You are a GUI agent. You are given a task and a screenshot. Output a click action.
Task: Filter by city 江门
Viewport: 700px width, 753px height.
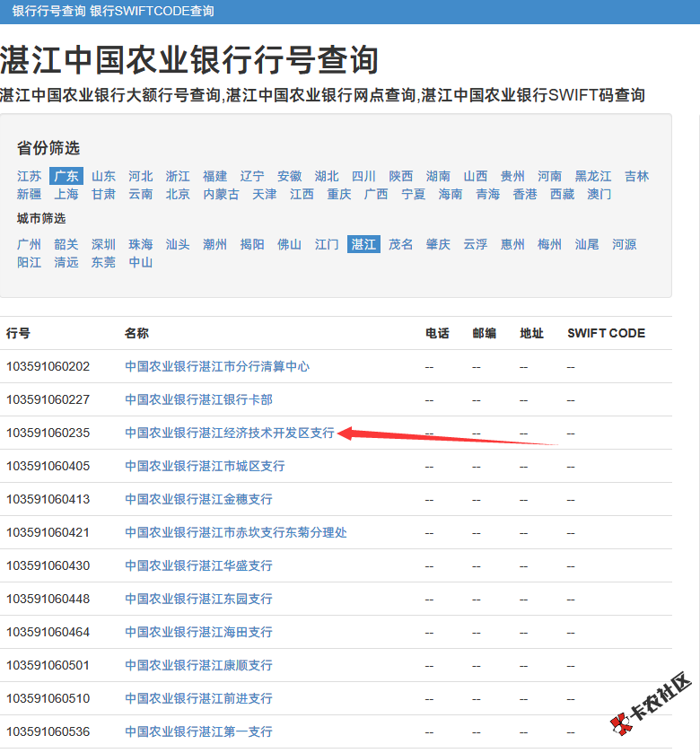(x=327, y=244)
